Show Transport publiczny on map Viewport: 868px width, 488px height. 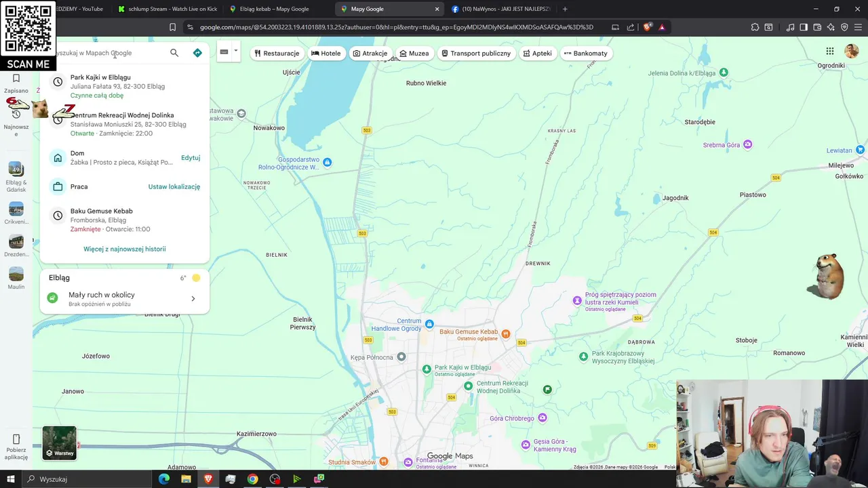pyautogui.click(x=476, y=53)
